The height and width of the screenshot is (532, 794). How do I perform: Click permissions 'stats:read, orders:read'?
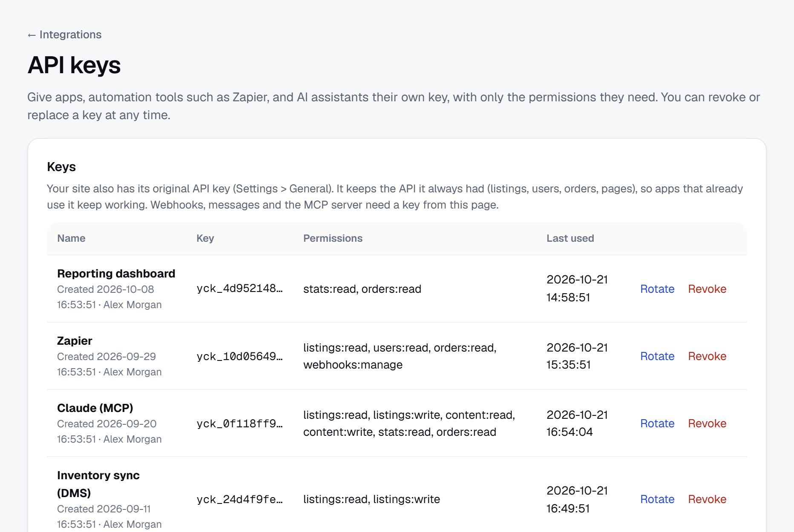(x=362, y=289)
